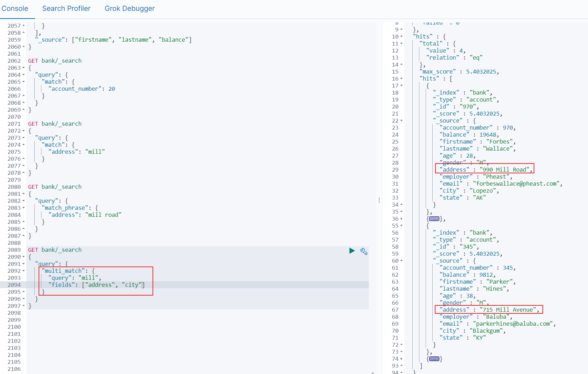Collapse the match_phrase block at line 2083
Viewport: 588px width, 374px height.
tap(23, 208)
